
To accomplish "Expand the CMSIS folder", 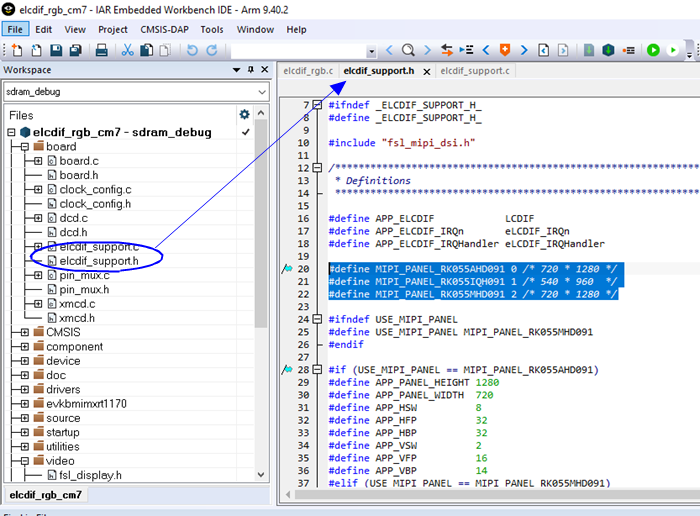I will tap(25, 332).
